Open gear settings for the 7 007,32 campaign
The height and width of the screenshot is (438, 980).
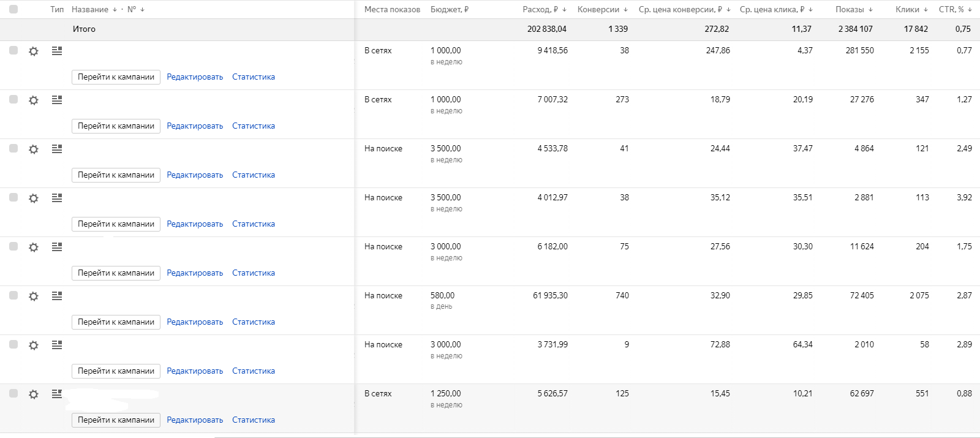click(34, 100)
